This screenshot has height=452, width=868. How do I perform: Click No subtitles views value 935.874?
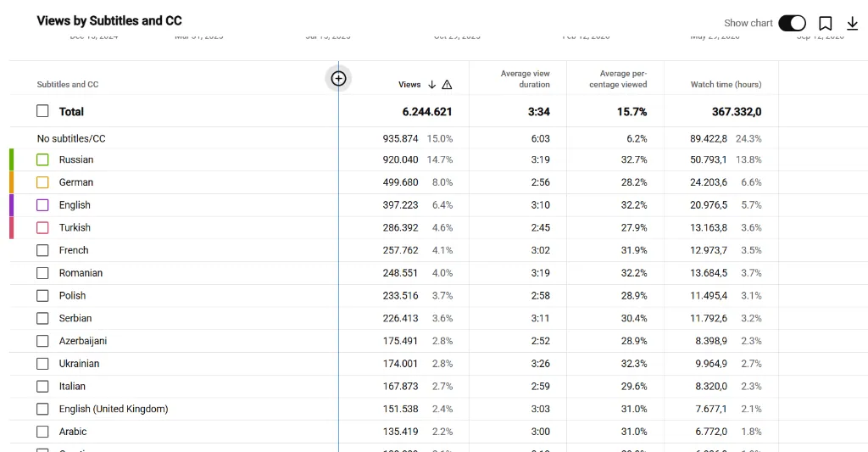tap(400, 138)
